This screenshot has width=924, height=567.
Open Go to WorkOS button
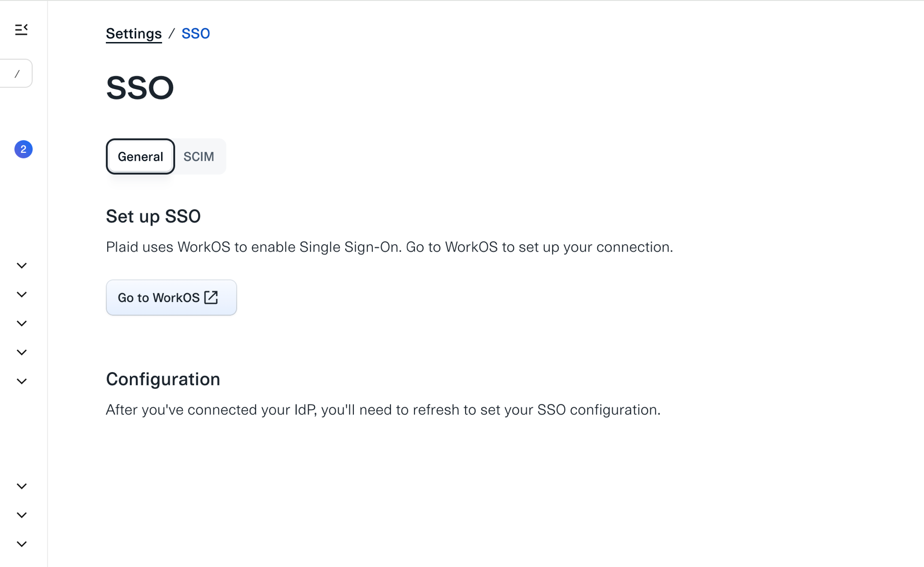click(x=171, y=297)
